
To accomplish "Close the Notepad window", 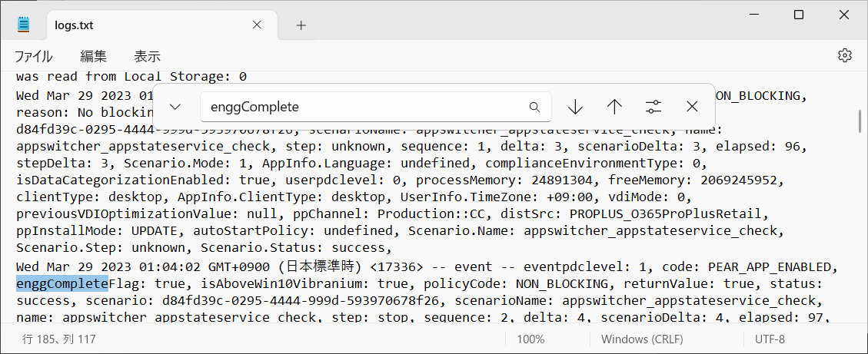I will point(843,15).
